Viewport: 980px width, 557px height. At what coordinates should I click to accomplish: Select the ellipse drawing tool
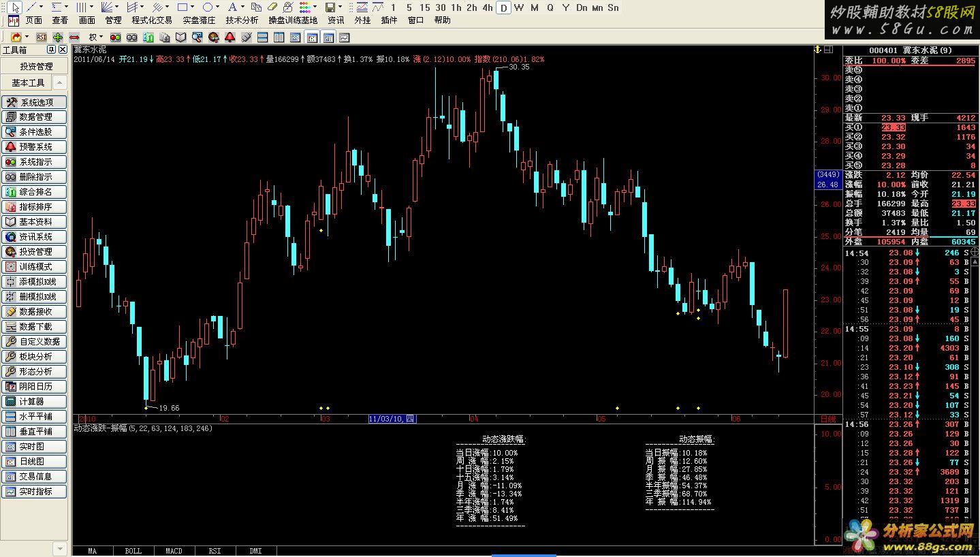coord(207,7)
